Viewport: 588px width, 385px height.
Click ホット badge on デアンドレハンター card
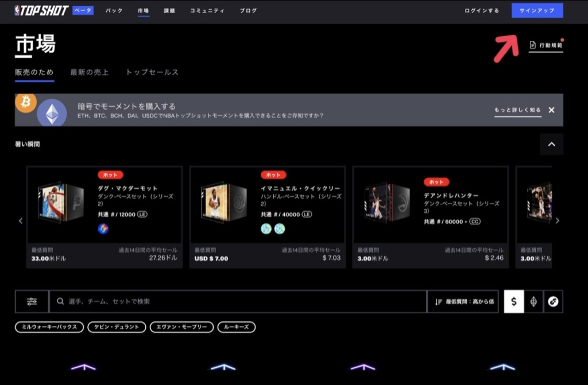(436, 182)
